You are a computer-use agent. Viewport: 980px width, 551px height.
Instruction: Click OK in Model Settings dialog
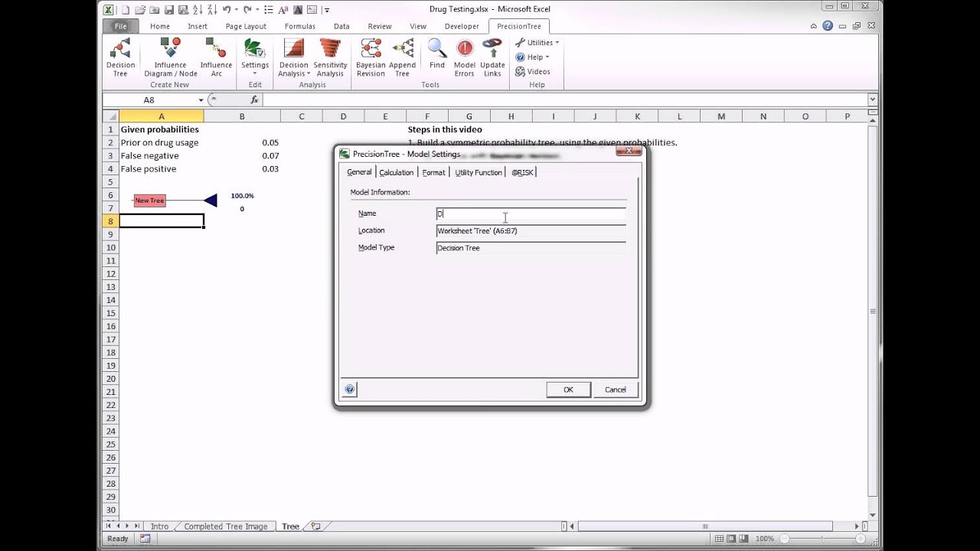[568, 390]
